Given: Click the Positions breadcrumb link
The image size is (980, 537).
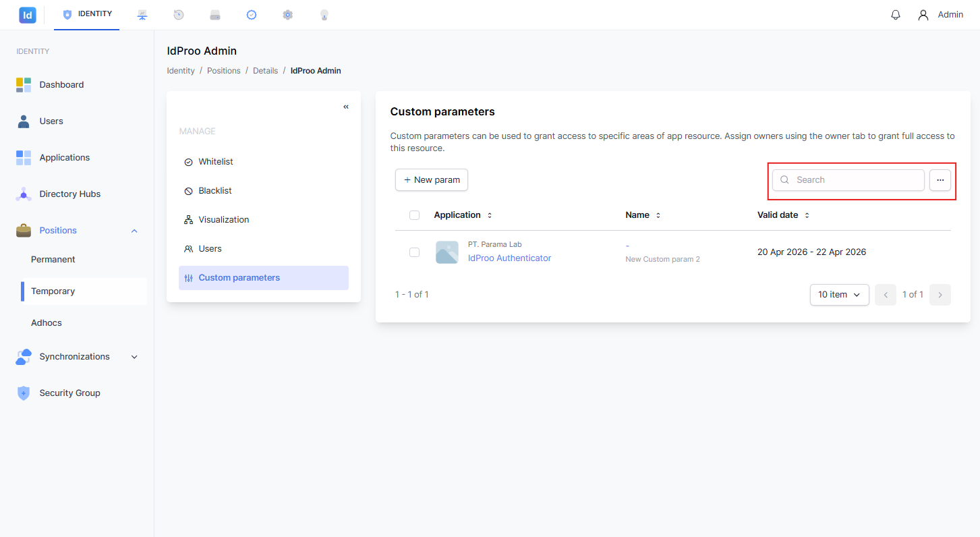Looking at the screenshot, I should [224, 71].
